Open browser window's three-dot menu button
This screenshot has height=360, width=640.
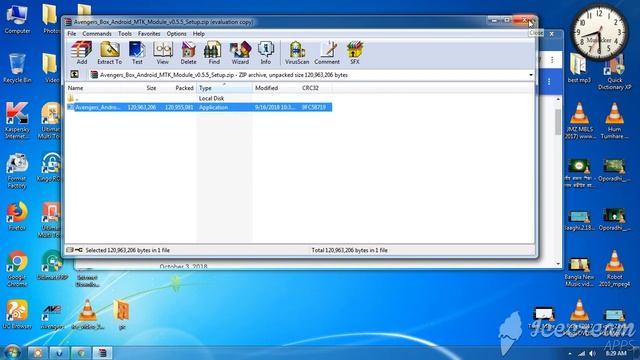(552, 60)
